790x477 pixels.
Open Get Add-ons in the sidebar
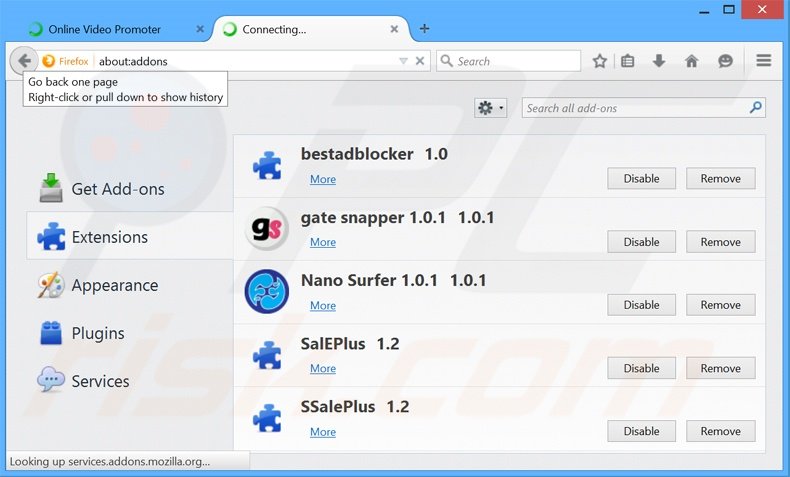point(130,189)
